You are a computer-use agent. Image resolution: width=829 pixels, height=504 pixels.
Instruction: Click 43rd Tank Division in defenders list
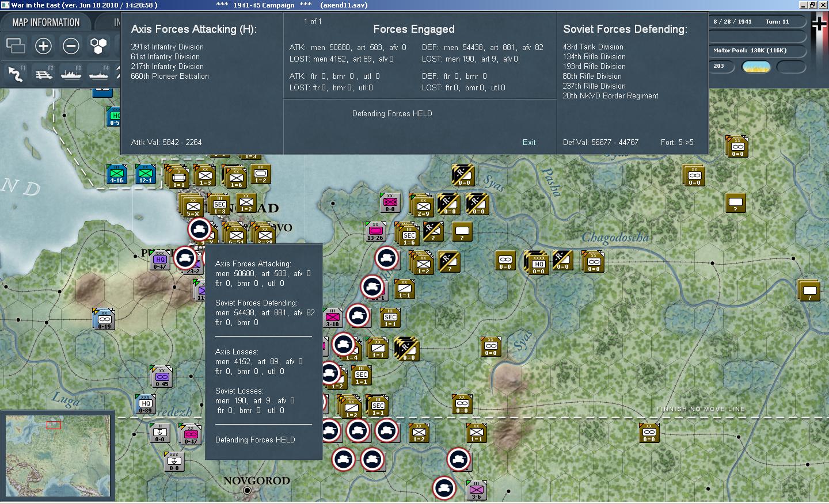pos(593,47)
